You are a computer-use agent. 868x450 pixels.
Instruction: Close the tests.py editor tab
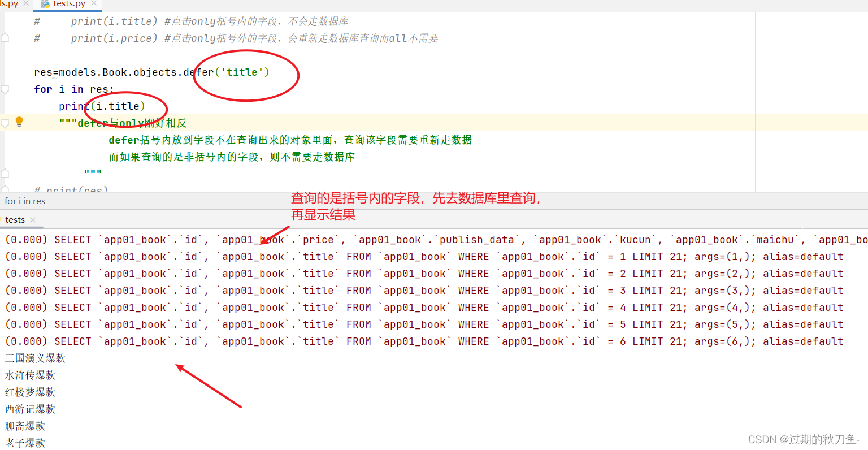[94, 3]
